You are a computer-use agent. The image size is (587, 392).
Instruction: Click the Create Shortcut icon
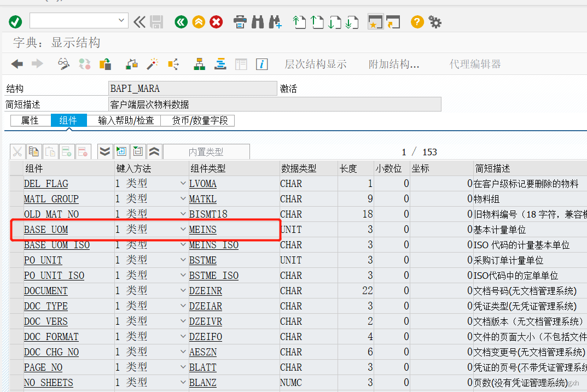coord(393,22)
